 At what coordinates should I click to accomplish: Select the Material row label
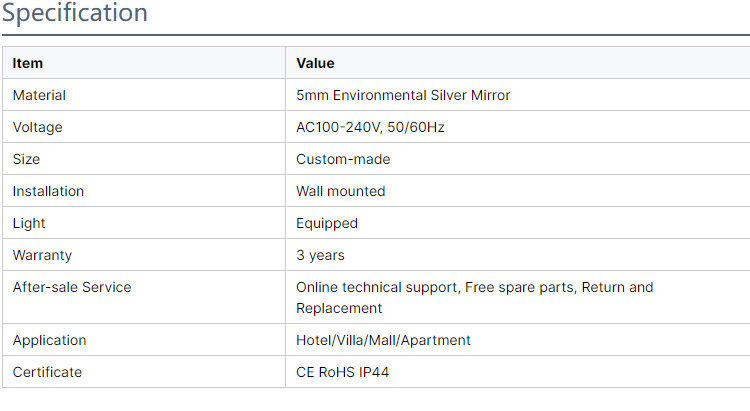39,95
